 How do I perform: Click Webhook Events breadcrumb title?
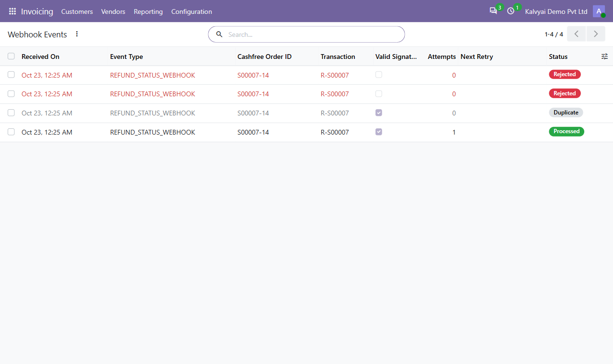37,34
